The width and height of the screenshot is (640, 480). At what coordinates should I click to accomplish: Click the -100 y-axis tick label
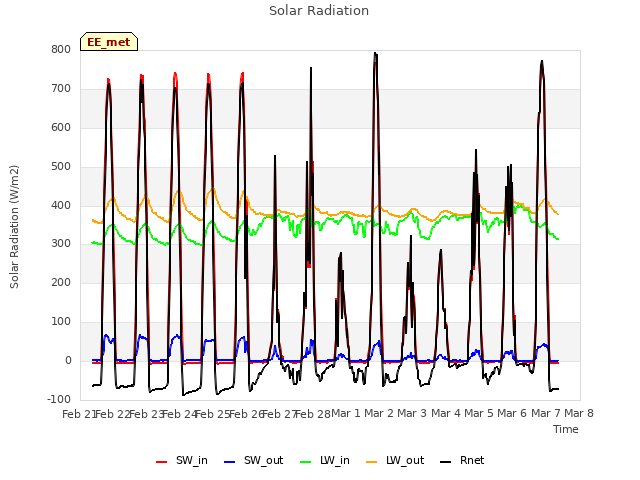[x=59, y=399]
